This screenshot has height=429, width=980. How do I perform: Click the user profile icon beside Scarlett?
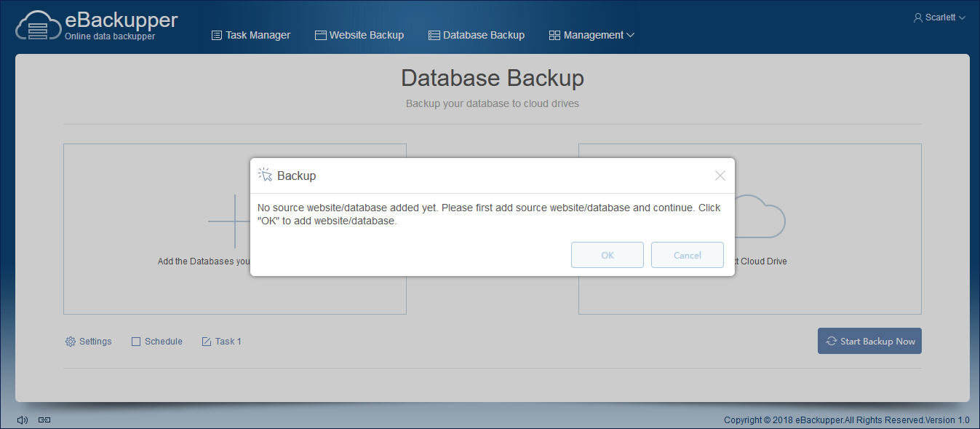pyautogui.click(x=917, y=17)
